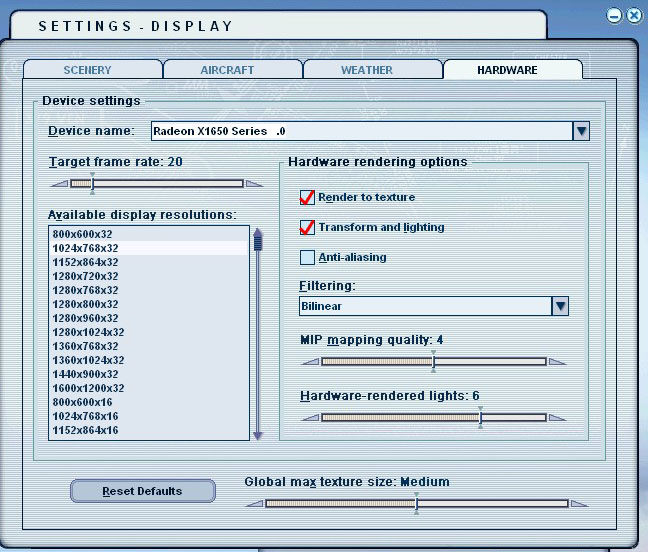
Task: Click right arrow of MIP mapping quality slider
Action: click(558, 362)
